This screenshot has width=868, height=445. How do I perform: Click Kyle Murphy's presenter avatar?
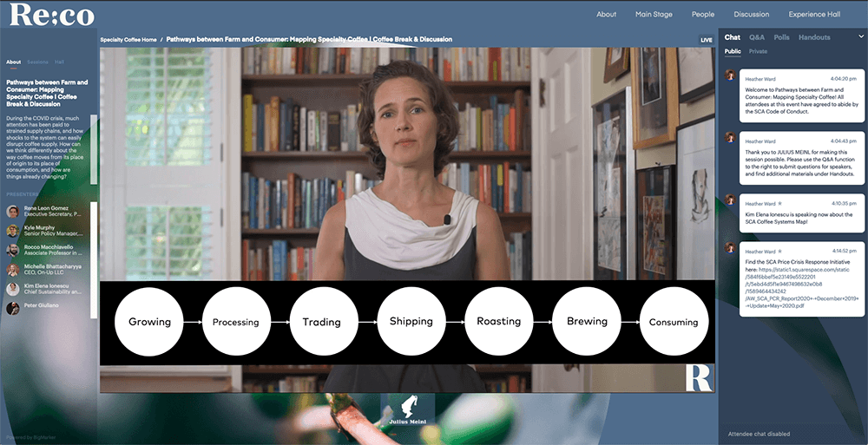point(13,231)
